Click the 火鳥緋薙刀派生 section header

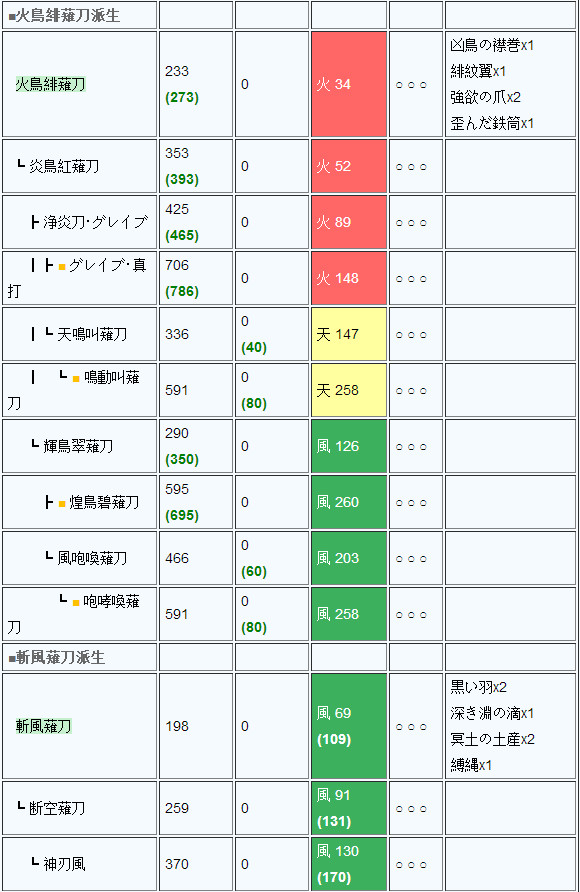tap(64, 16)
